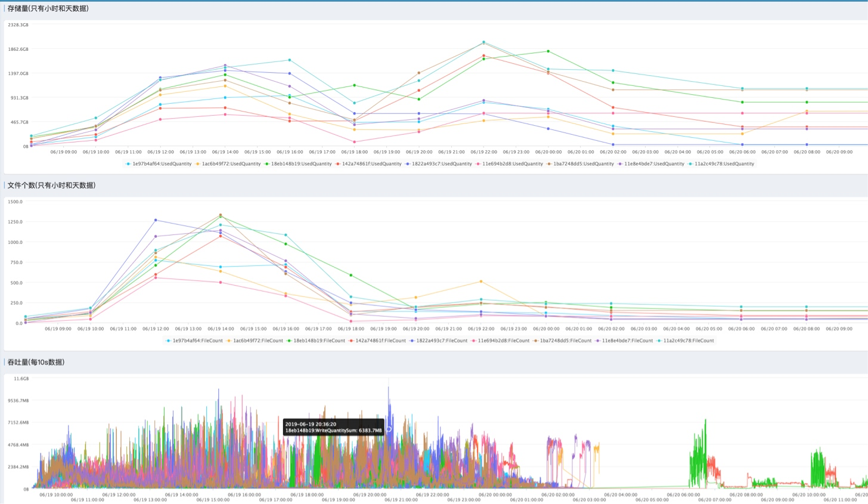Toggle the 18eb148b19:FileCount legend entry
The height and width of the screenshot is (504, 868).
point(317,341)
